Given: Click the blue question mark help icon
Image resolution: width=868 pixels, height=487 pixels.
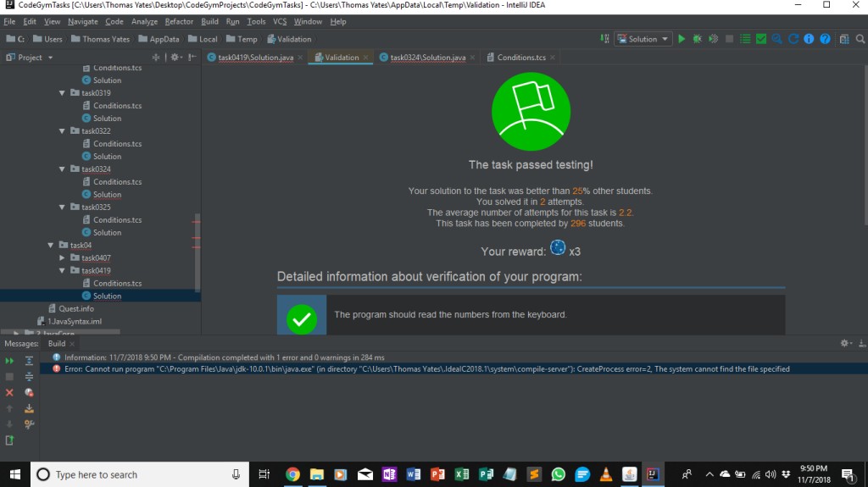Looking at the screenshot, I should click(x=824, y=39).
